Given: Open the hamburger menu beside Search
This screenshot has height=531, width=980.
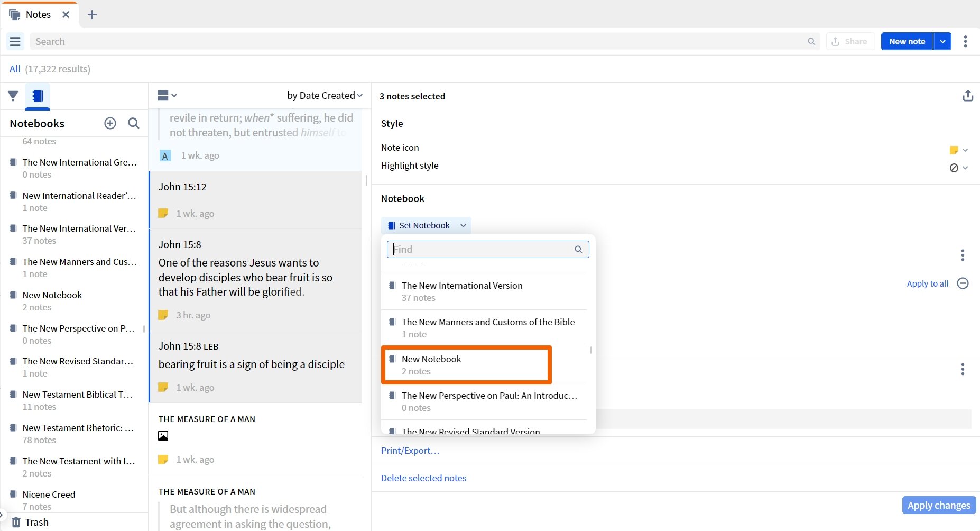Looking at the screenshot, I should click(x=15, y=41).
